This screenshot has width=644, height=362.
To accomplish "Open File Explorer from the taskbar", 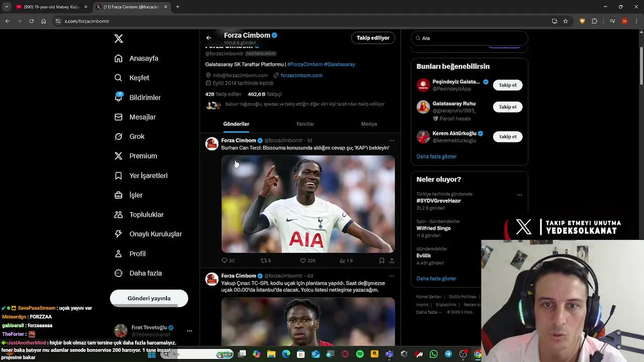I will point(271,354).
